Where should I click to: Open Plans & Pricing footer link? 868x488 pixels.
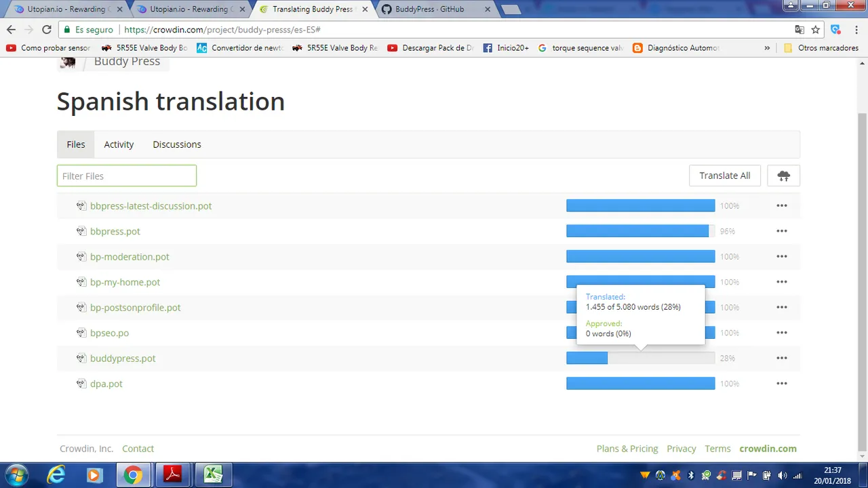point(627,449)
